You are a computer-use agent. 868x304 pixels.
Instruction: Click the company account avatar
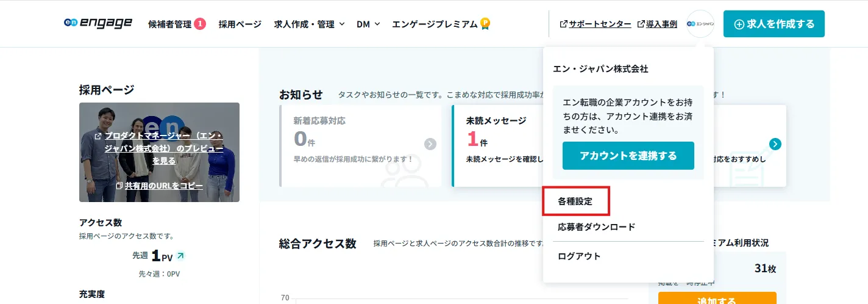click(x=700, y=24)
